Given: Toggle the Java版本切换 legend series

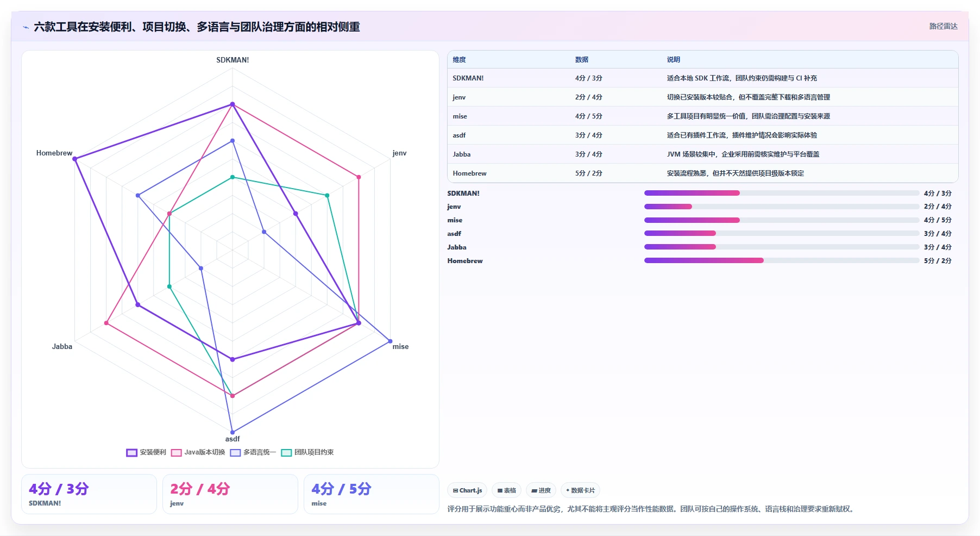Looking at the screenshot, I should tap(198, 452).
